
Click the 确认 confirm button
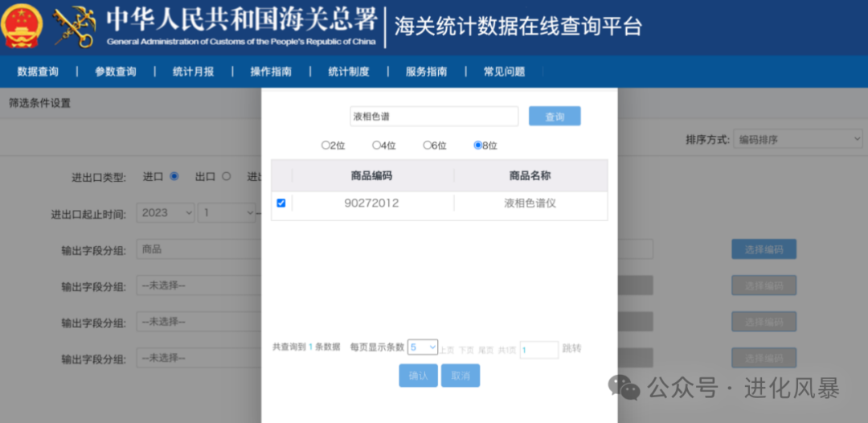[x=419, y=376]
